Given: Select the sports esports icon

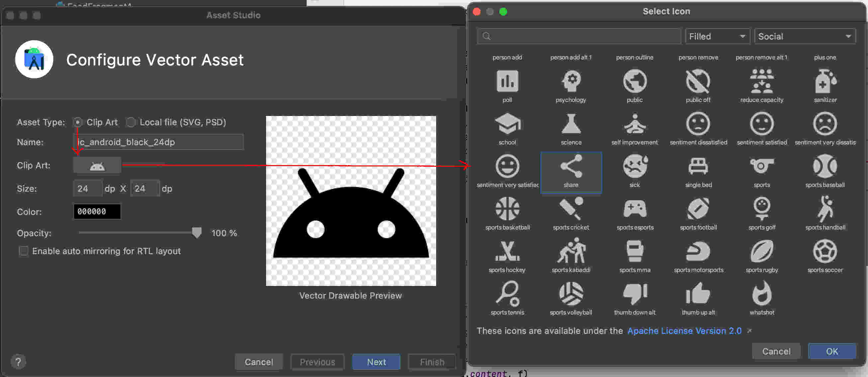Looking at the screenshot, I should (634, 209).
